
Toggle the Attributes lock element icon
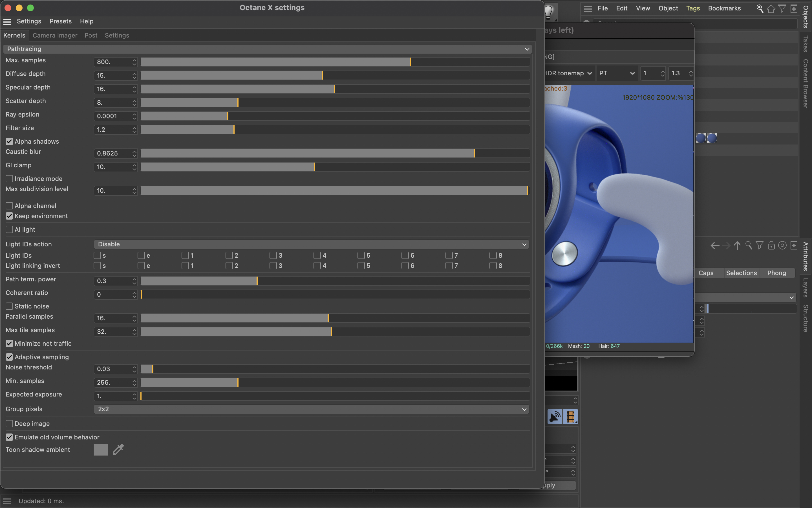pyautogui.click(x=771, y=246)
